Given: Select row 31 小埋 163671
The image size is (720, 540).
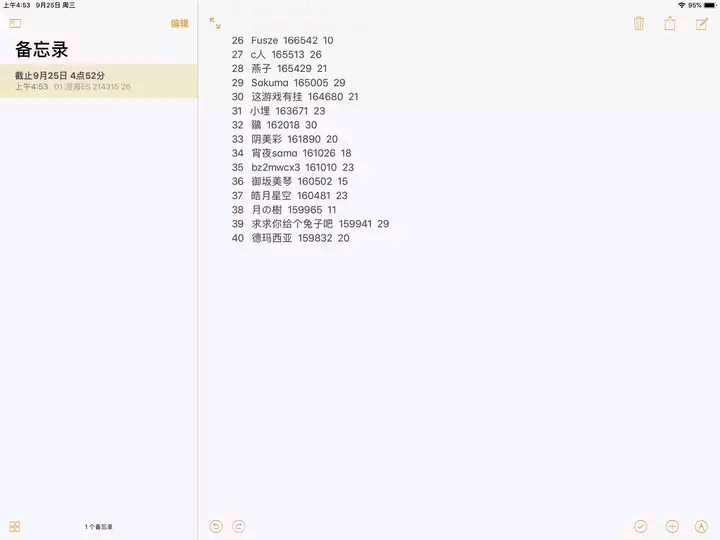Looking at the screenshot, I should pos(278,111).
